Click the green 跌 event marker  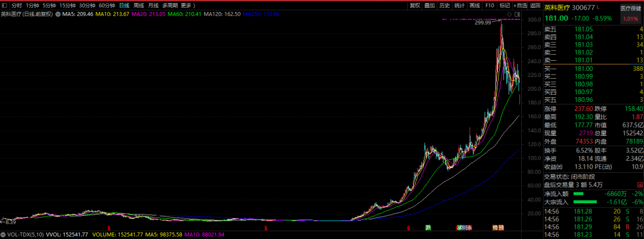click(428, 227)
